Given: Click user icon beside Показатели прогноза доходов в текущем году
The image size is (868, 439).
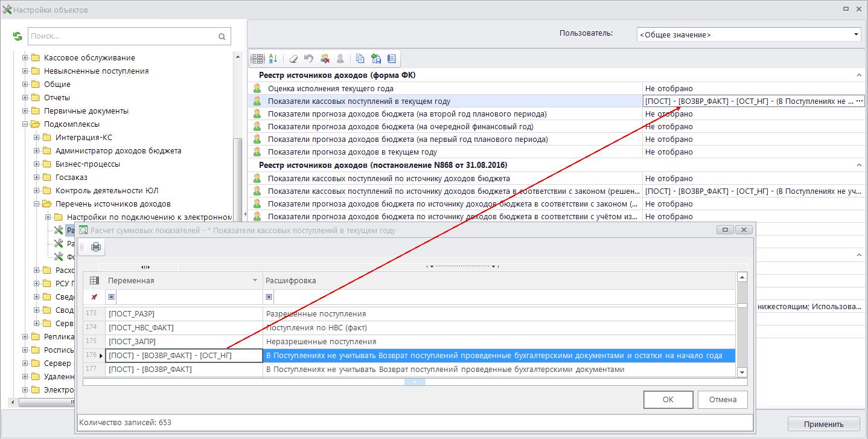Looking at the screenshot, I should (257, 152).
